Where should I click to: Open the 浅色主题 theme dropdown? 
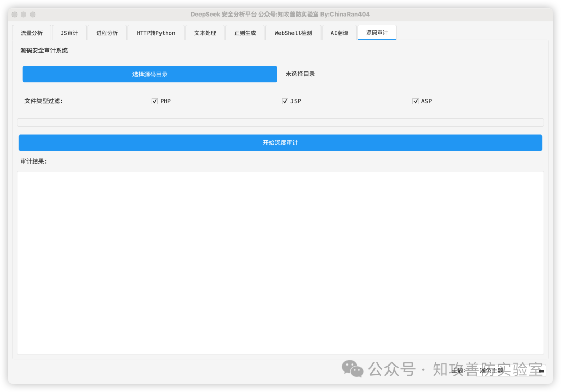point(512,371)
